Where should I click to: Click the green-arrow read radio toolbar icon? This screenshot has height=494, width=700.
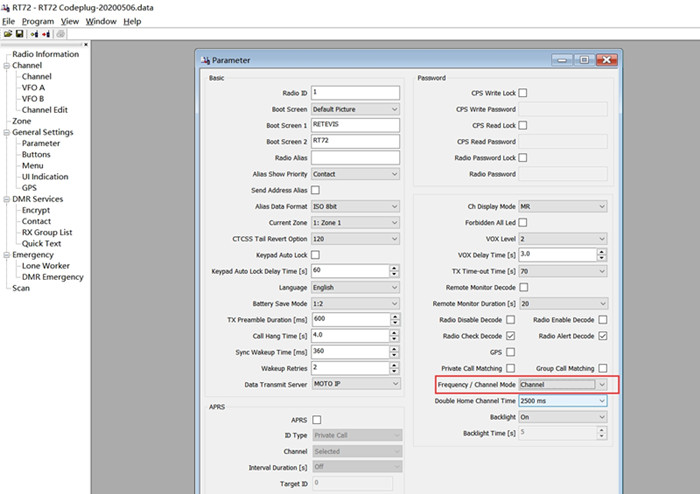pos(34,33)
